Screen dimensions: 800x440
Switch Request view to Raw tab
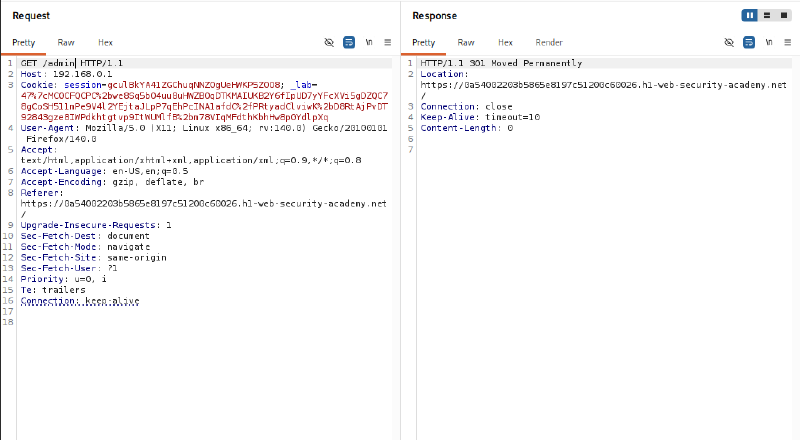[66, 42]
